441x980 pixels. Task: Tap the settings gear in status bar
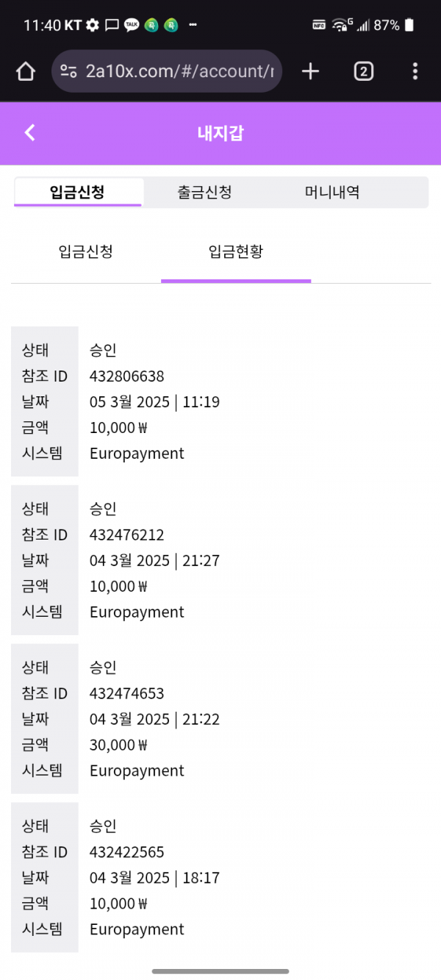click(92, 25)
